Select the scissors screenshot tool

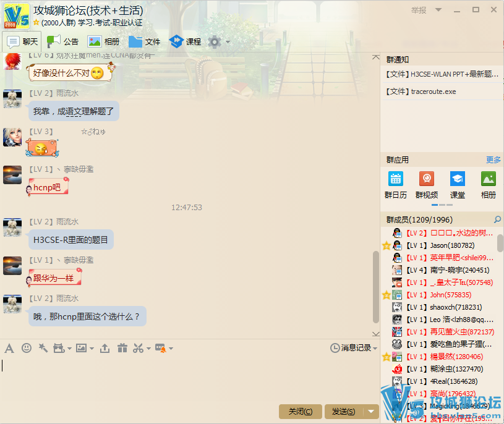[x=139, y=349]
